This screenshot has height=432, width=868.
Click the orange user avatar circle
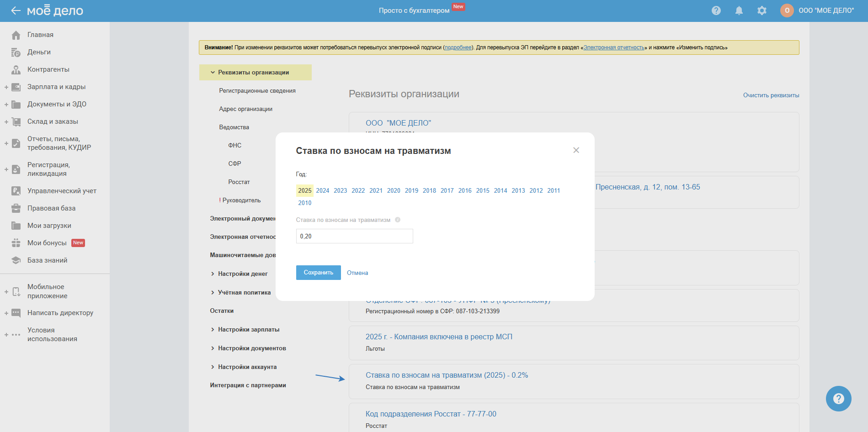click(787, 11)
